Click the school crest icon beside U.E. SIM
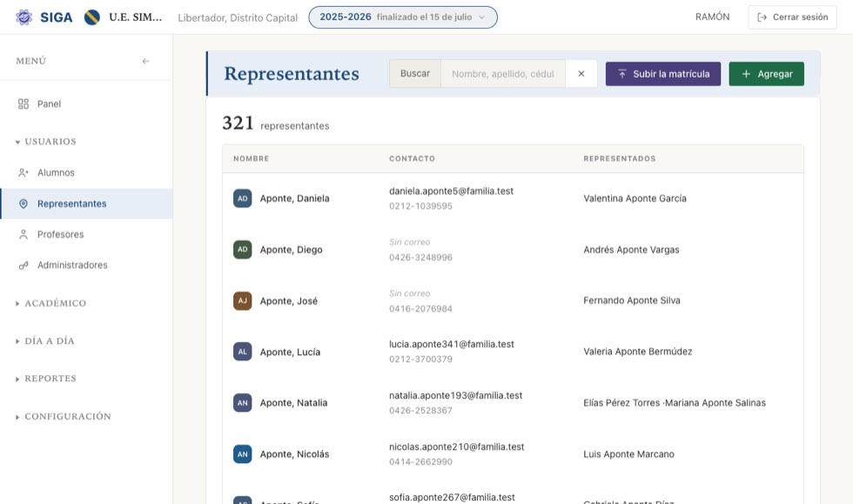Image resolution: width=853 pixels, height=504 pixels. [92, 17]
